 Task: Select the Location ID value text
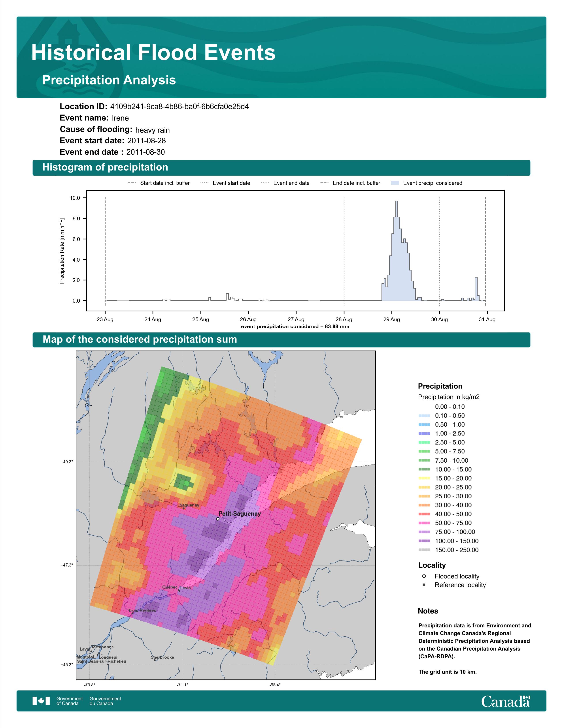pos(179,107)
